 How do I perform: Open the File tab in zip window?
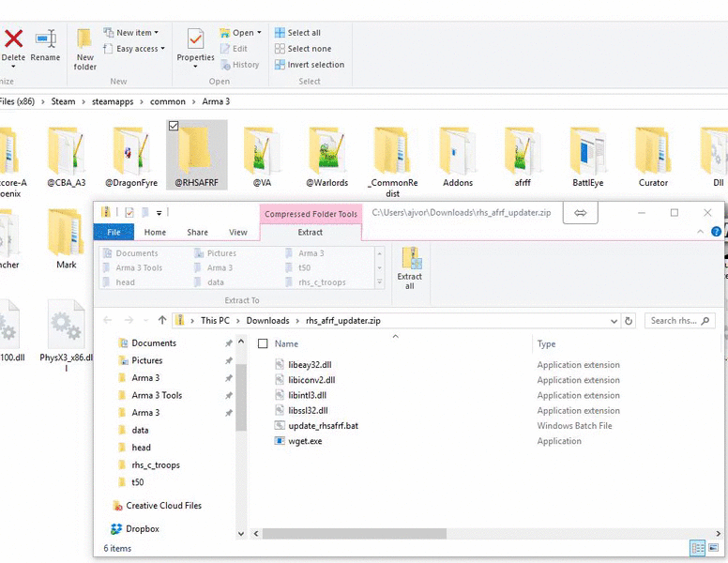pyautogui.click(x=114, y=232)
